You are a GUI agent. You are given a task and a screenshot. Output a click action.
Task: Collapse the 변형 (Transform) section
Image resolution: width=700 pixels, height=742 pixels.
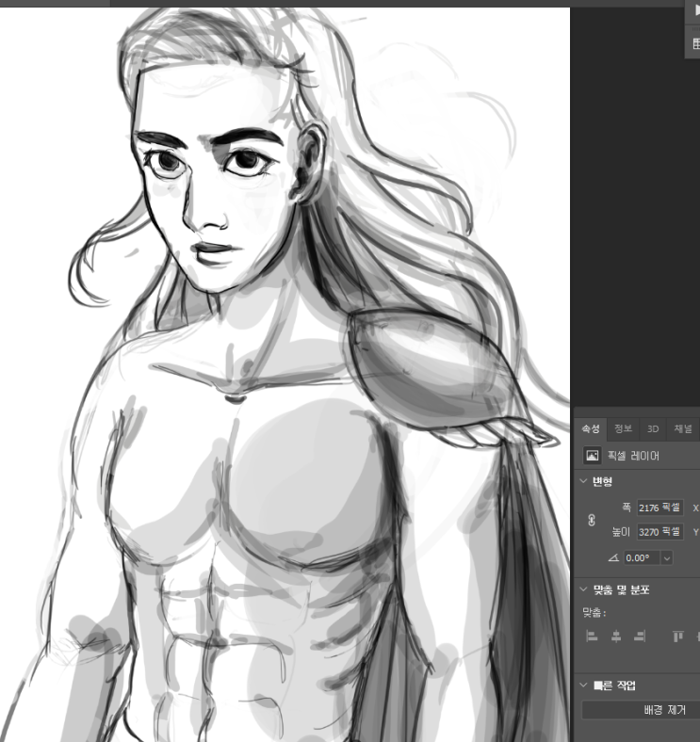(x=583, y=481)
